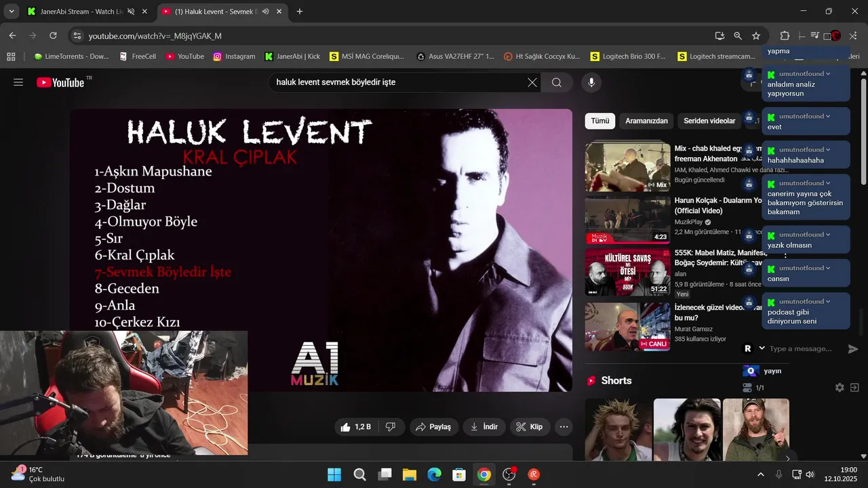Open the JanerAbi | Kick bookmark
Screen dimensions: 868x488
(292, 56)
